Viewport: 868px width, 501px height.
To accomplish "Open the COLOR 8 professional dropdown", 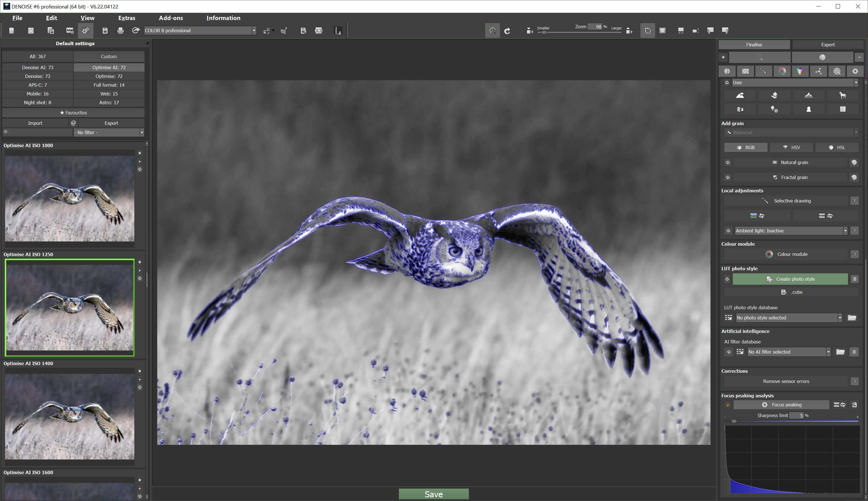I will click(200, 31).
